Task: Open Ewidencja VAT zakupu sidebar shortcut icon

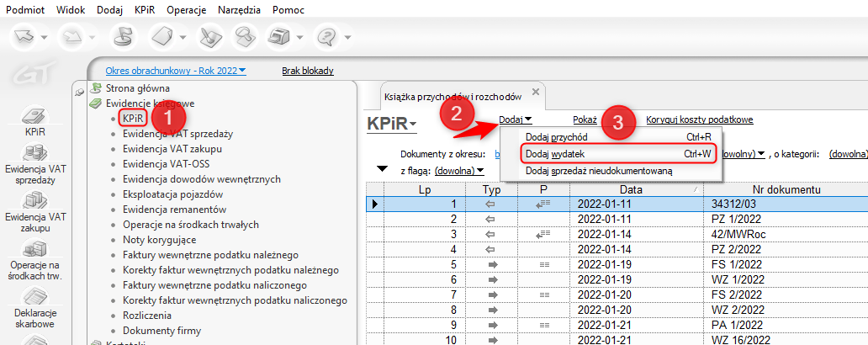Action: (x=34, y=199)
